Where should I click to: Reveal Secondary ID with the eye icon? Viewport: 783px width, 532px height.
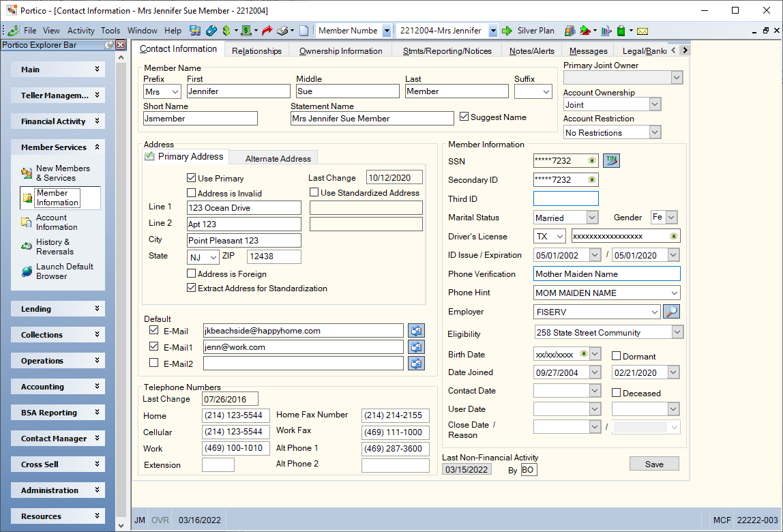click(x=592, y=179)
